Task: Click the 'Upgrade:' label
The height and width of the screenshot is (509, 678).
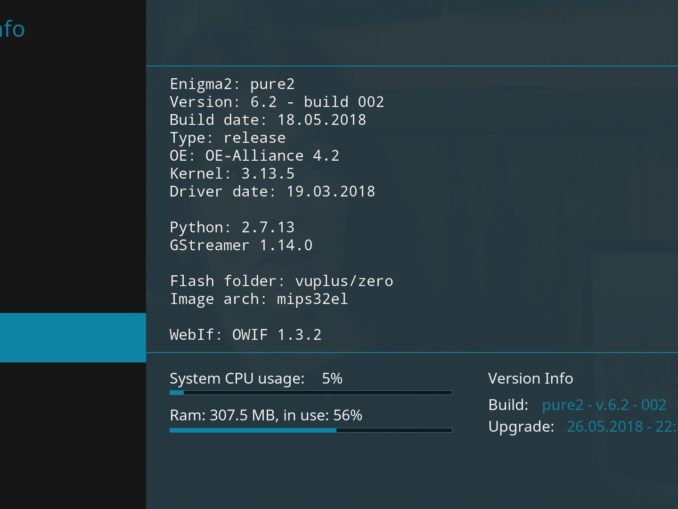Action: [521, 427]
